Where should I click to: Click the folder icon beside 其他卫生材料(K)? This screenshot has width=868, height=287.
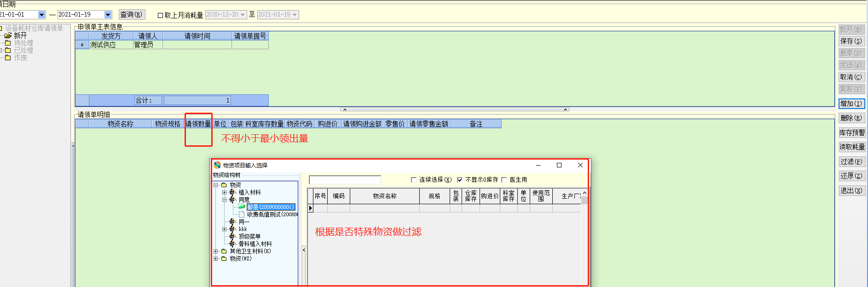(x=224, y=251)
